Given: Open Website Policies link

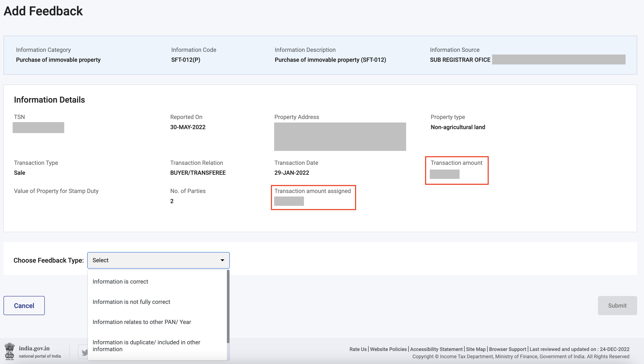Looking at the screenshot, I should (x=388, y=349).
